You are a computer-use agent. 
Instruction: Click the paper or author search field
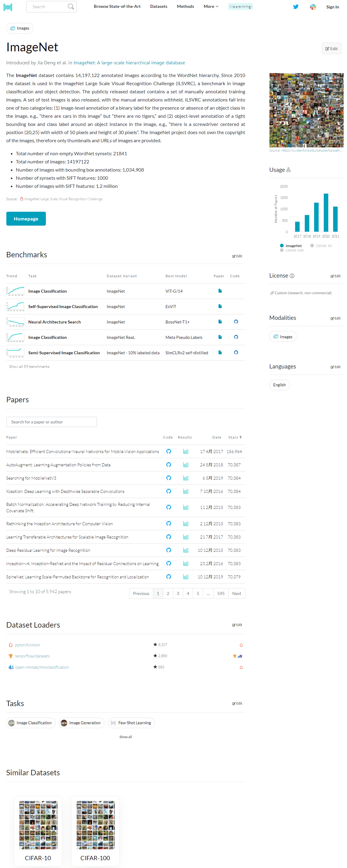(x=52, y=422)
